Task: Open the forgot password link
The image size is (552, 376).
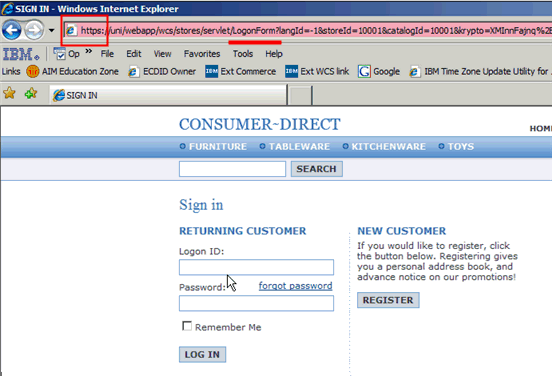Action: tap(295, 286)
